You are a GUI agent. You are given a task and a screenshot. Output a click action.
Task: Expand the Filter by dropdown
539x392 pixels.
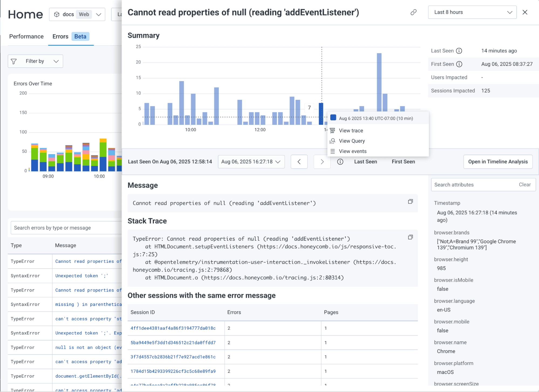pyautogui.click(x=35, y=61)
